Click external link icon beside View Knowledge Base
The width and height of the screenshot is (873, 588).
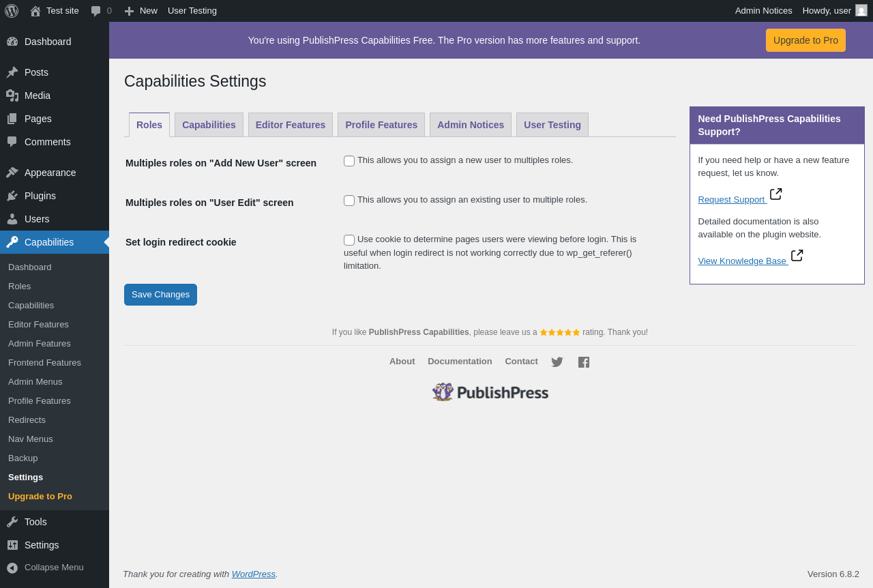coord(797,256)
